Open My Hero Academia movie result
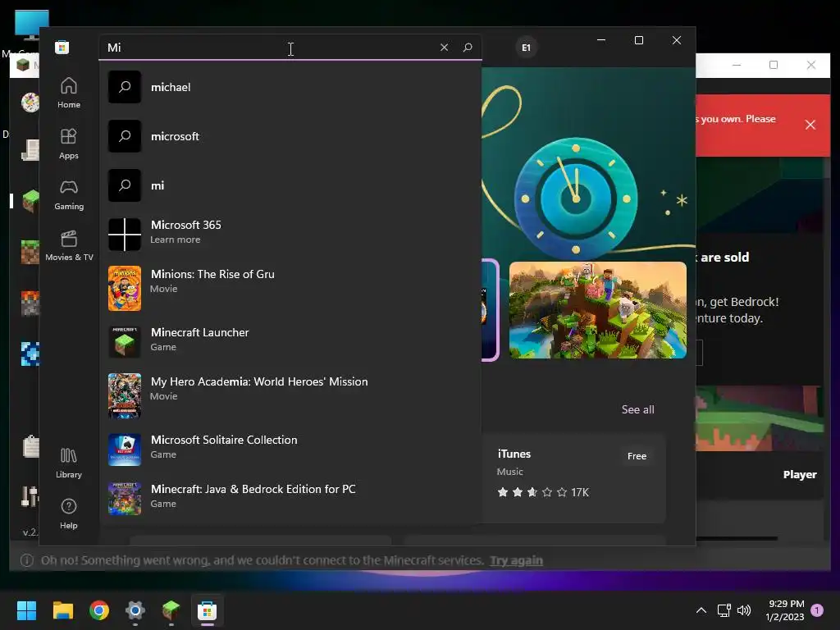840x630 pixels. coord(290,395)
